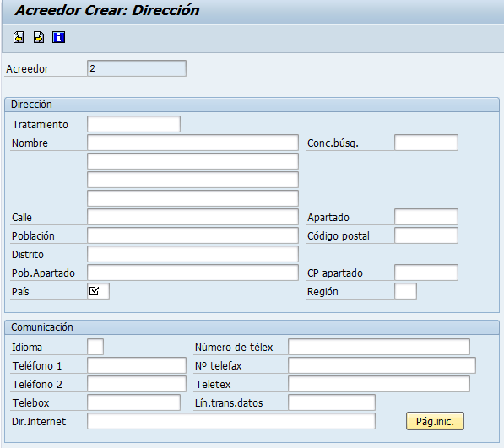Open the blue information icon

[x=58, y=37]
